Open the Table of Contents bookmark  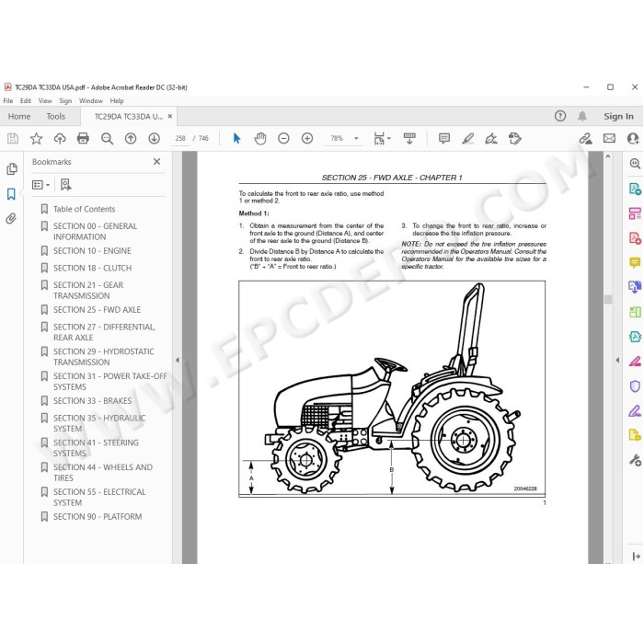tap(85, 209)
